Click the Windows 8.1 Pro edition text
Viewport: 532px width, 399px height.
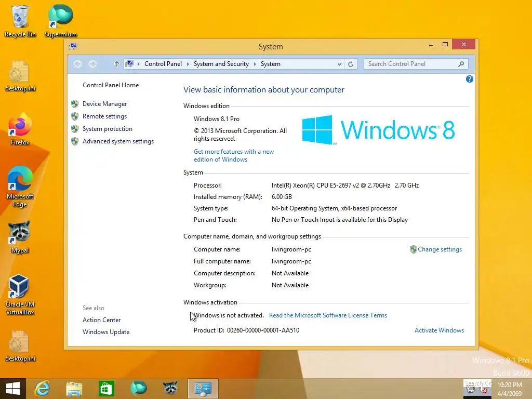point(217,119)
